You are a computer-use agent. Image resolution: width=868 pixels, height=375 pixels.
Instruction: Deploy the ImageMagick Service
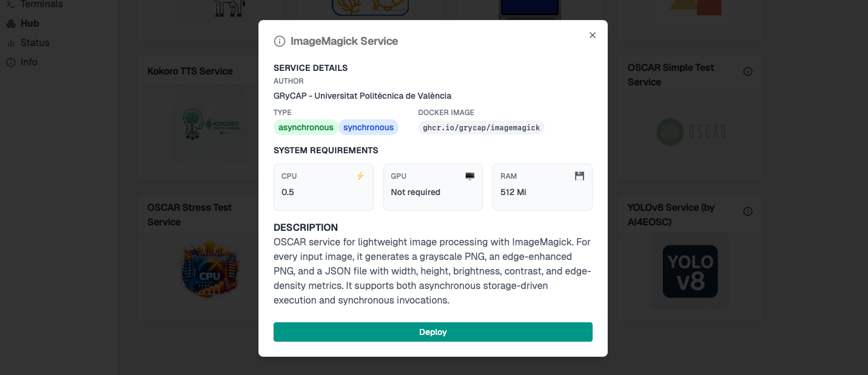click(x=432, y=332)
